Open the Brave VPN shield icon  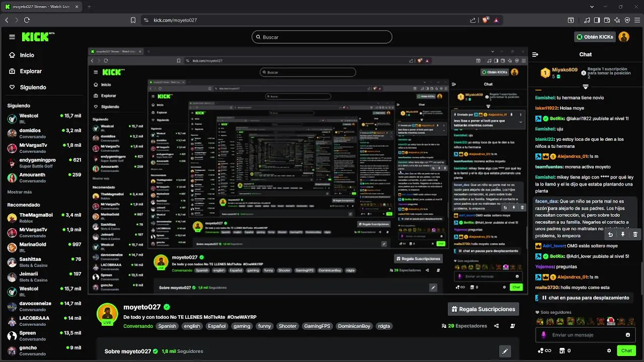pos(627,20)
